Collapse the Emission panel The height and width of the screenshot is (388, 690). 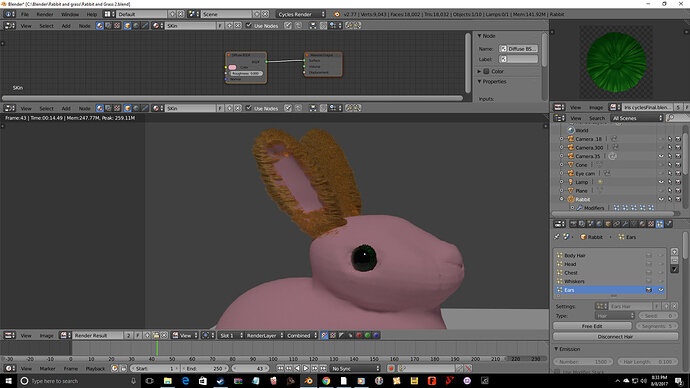coord(569,349)
